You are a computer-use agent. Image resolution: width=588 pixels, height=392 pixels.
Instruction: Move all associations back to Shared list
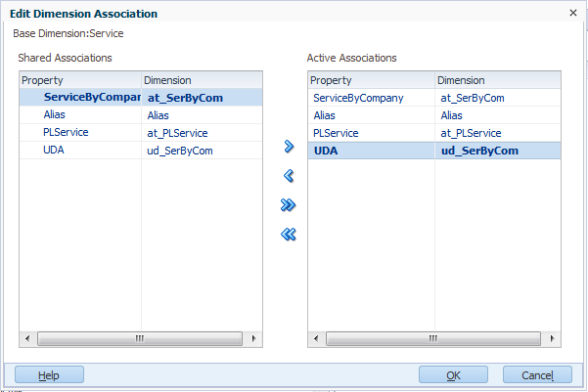288,235
